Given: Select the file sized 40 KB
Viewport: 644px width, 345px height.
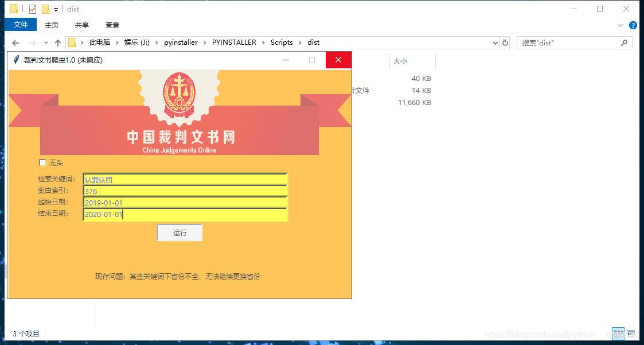Looking at the screenshot, I should click(421, 79).
